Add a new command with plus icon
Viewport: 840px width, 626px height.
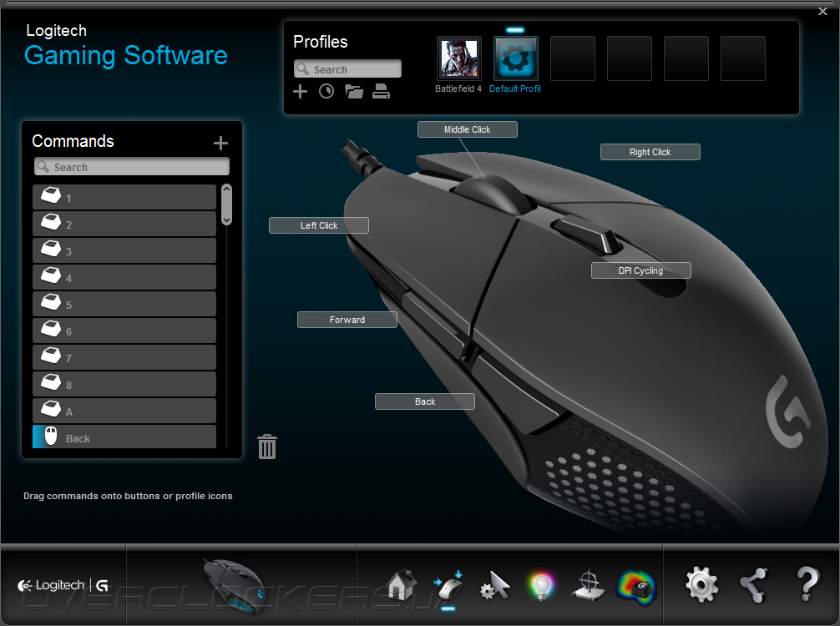(x=220, y=143)
